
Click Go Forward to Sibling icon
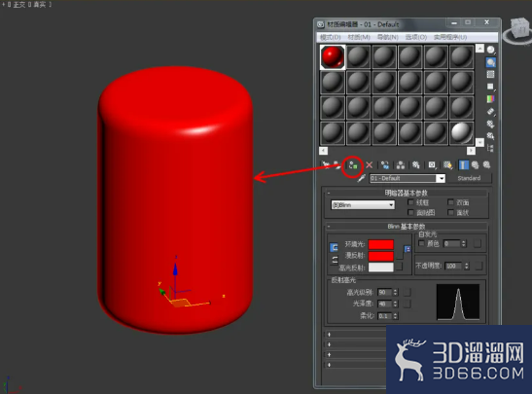(x=487, y=165)
